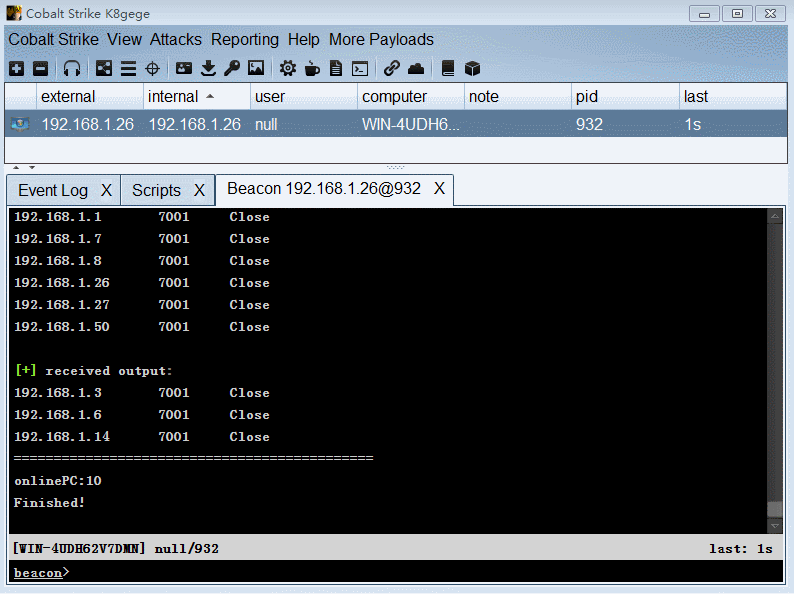Click the Disconnect minus icon
Viewport: 794px width, 594px height.
(x=40, y=68)
